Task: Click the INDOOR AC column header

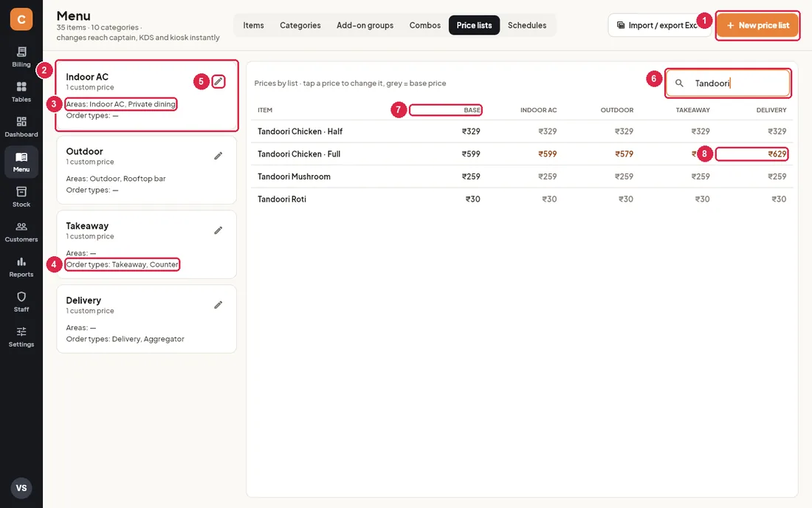Action: [539, 110]
